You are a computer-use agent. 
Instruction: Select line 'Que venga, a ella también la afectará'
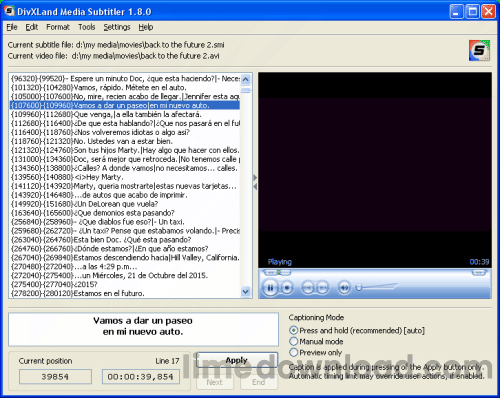click(125, 115)
